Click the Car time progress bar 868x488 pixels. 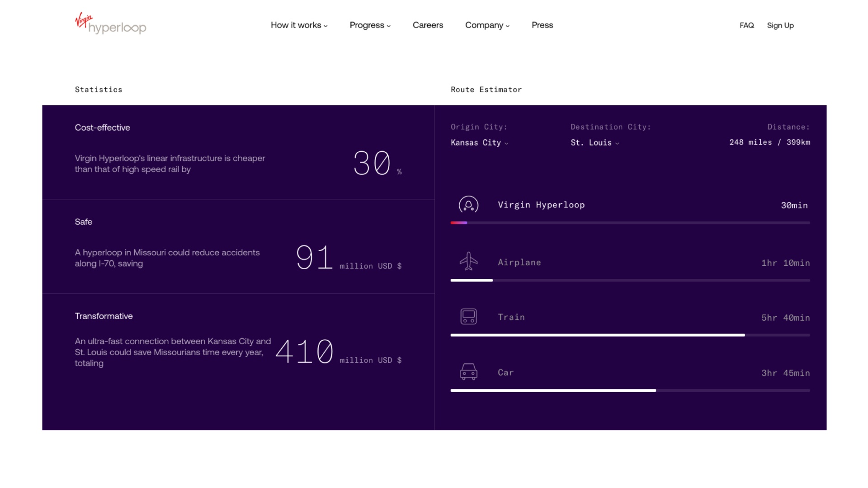pyautogui.click(x=630, y=390)
